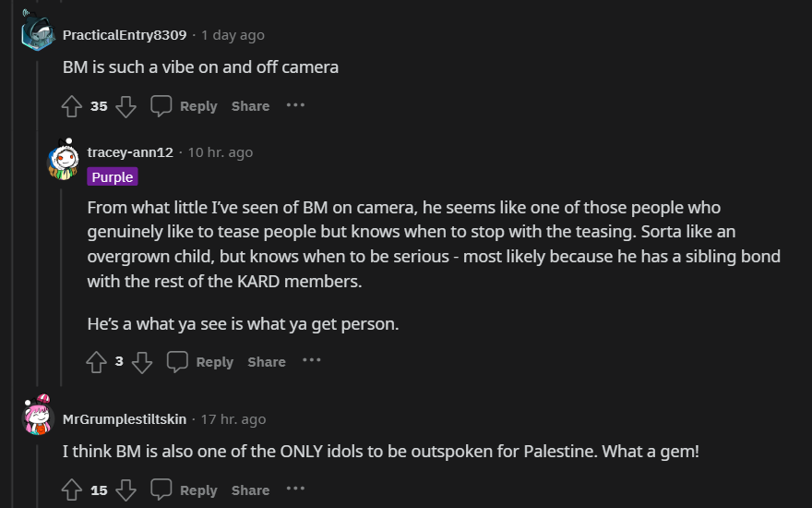The height and width of the screenshot is (508, 812).
Task: Open the tracey-ann12 username link
Action: [130, 152]
